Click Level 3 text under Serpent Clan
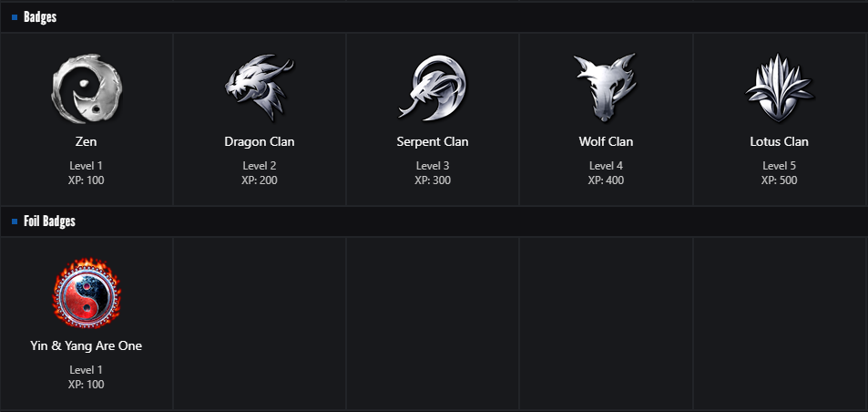Image resolution: width=868 pixels, height=412 pixels. [433, 166]
